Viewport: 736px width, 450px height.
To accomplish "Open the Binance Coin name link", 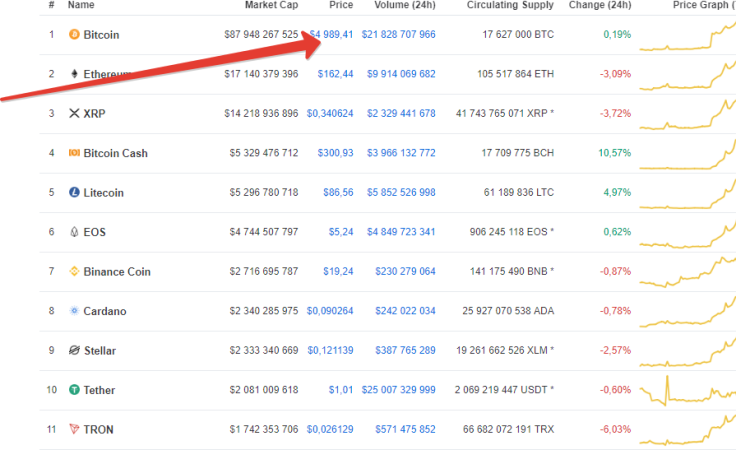I will (x=117, y=272).
